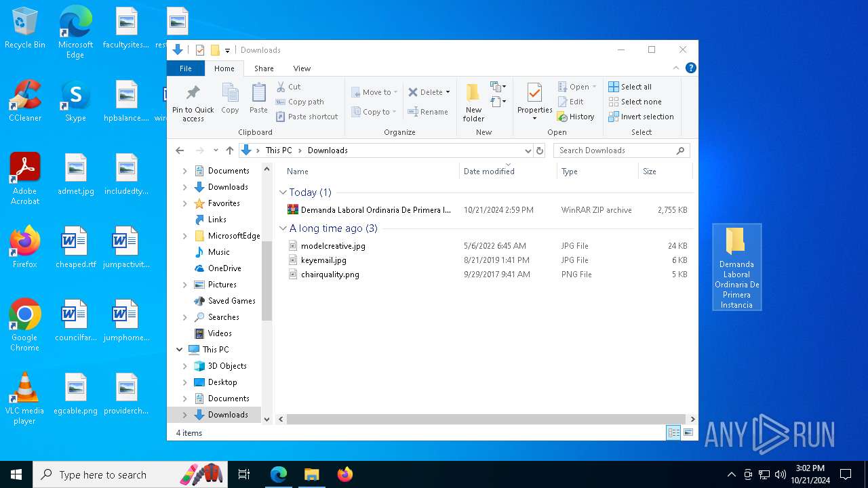Collapse This PC tree node
The height and width of the screenshot is (488, 868).
pyautogui.click(x=180, y=350)
